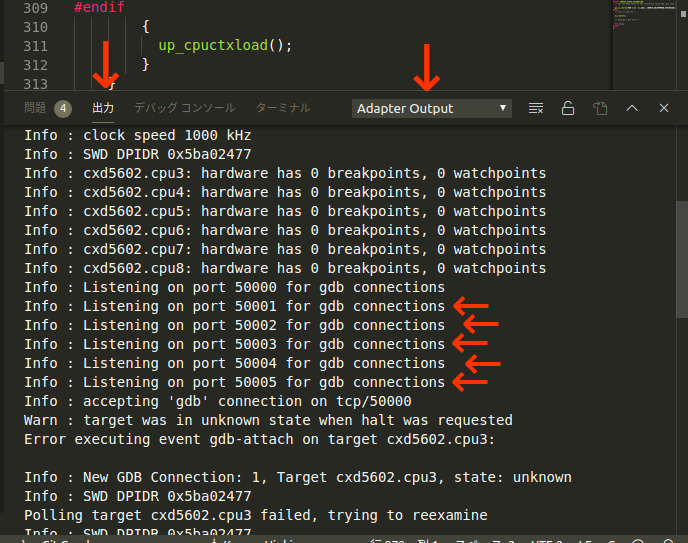Viewport: 688px width, 543px height.
Task: Open the Adapter Output channel dropdown
Action: (432, 108)
